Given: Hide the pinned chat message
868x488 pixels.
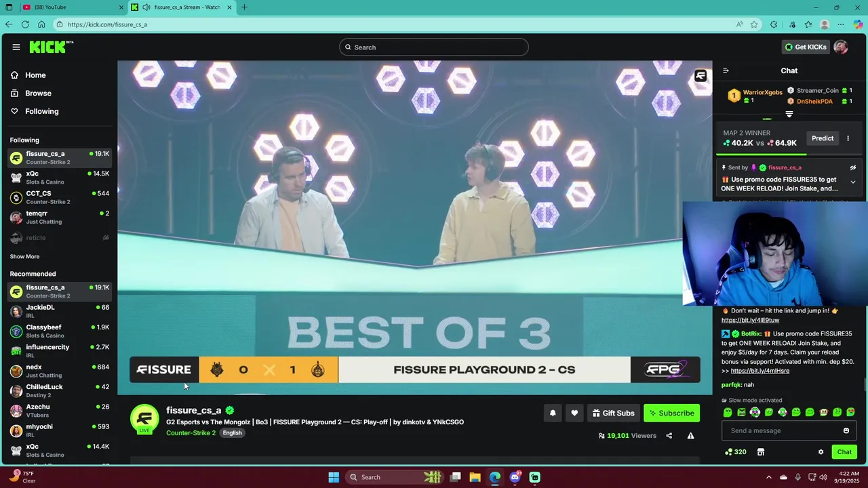Looking at the screenshot, I should 853,167.
